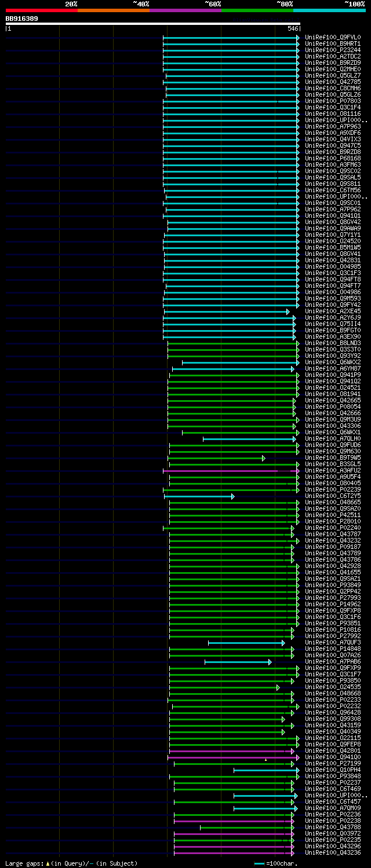The image size is (371, 868).
Task: Select hit label UniRef100_P68168
Action: [333, 158]
